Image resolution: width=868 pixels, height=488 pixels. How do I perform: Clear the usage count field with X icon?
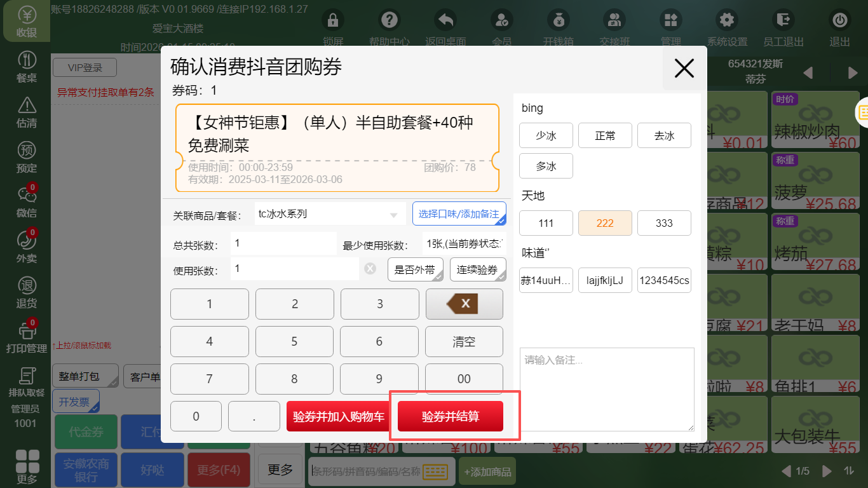[x=370, y=269]
